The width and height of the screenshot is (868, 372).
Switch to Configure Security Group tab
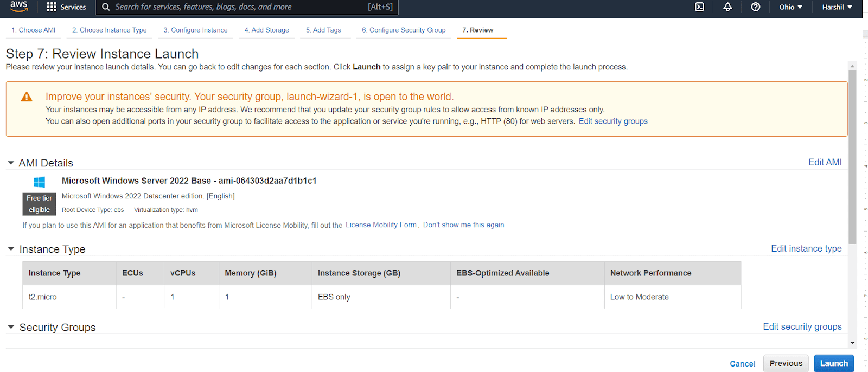point(404,30)
